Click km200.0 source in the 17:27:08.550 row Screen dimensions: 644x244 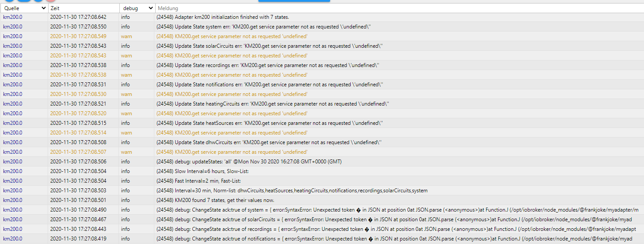click(x=13, y=27)
